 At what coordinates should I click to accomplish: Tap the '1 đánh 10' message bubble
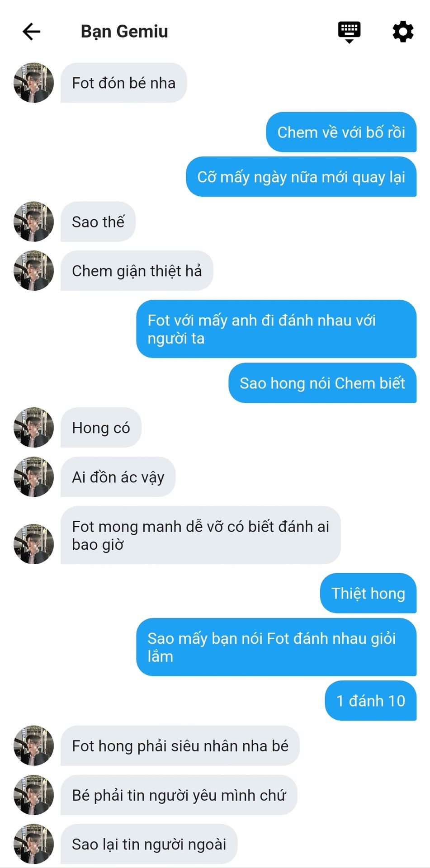click(x=371, y=701)
